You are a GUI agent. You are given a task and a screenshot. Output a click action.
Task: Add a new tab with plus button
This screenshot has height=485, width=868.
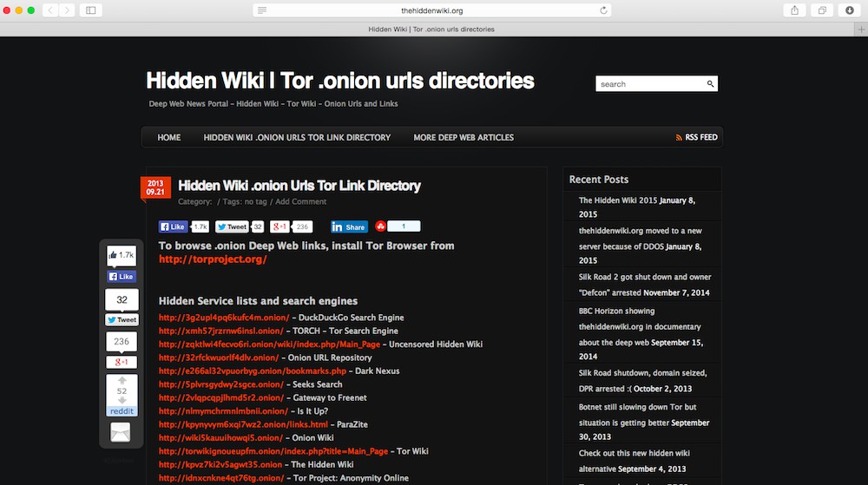point(861,29)
